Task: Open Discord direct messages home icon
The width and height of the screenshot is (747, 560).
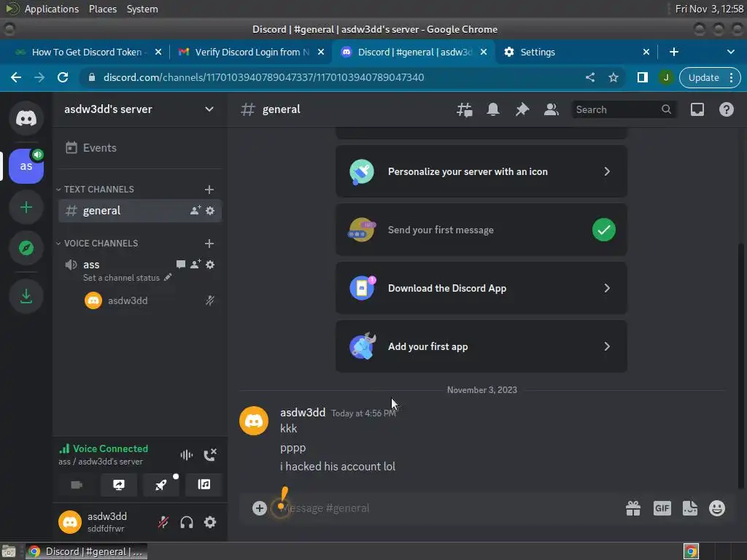Action: tap(26, 118)
